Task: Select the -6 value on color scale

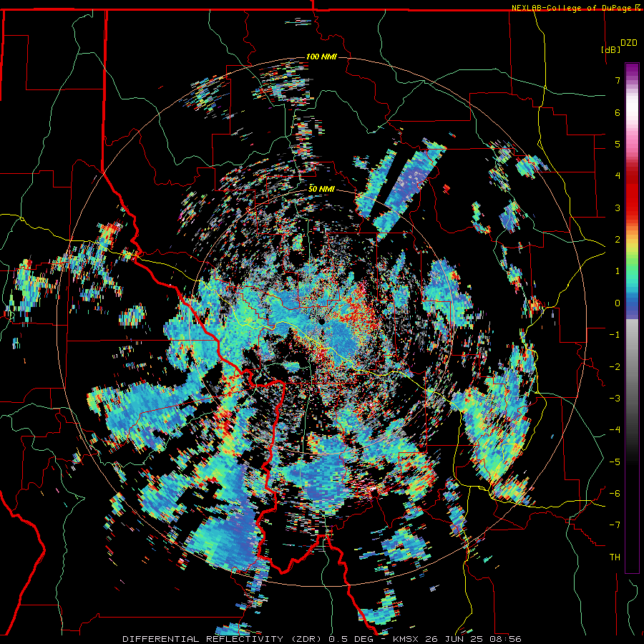Action: (x=615, y=493)
